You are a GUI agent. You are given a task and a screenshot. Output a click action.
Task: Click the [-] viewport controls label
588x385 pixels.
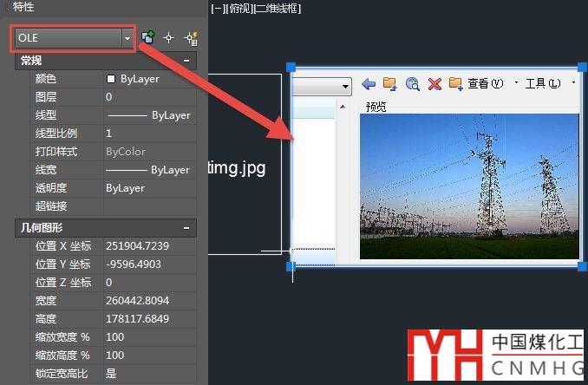pyautogui.click(x=217, y=8)
